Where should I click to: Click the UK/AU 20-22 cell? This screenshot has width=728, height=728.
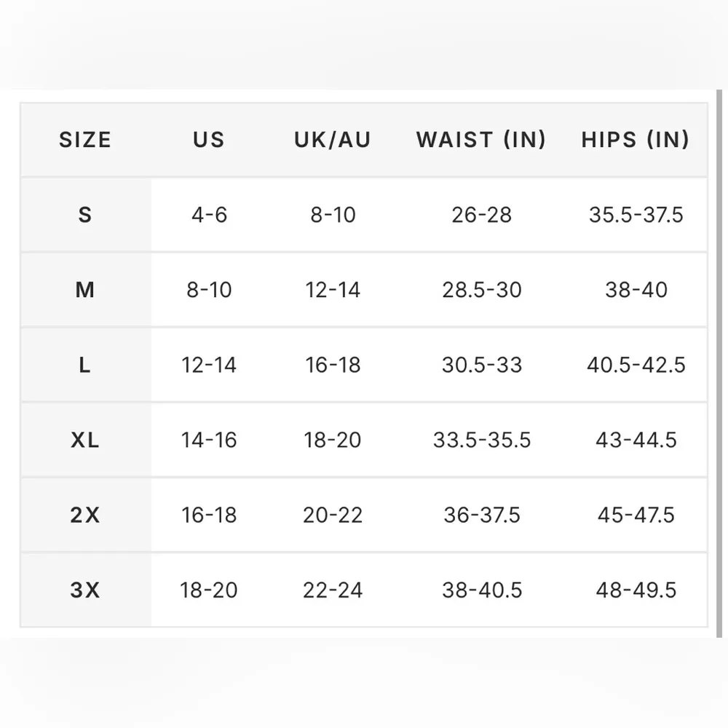tap(333, 515)
